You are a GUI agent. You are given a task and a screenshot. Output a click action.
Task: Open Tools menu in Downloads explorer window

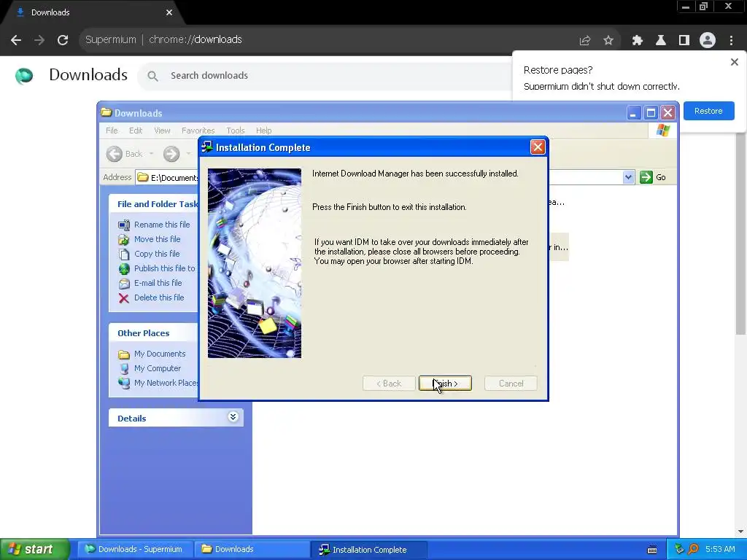point(236,131)
